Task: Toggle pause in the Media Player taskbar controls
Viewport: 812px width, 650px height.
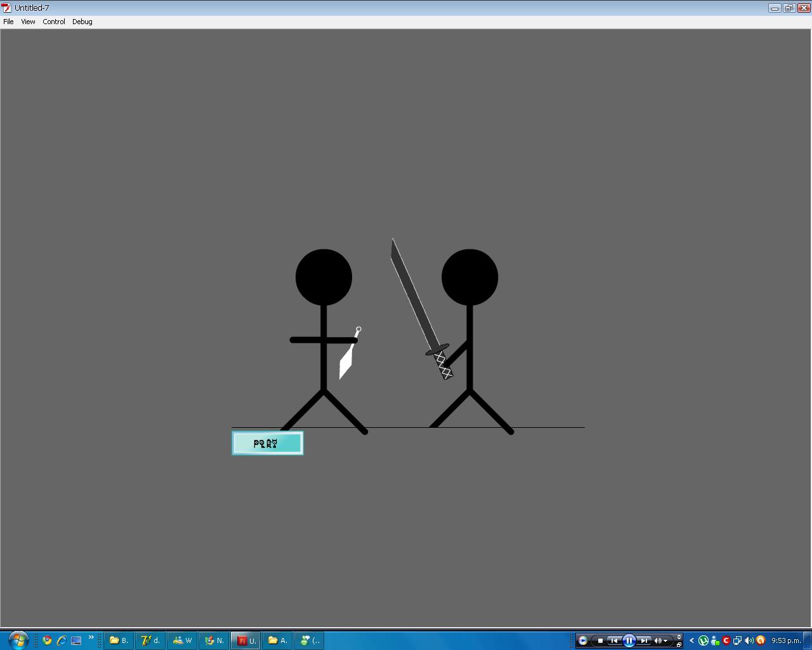Action: tap(629, 640)
